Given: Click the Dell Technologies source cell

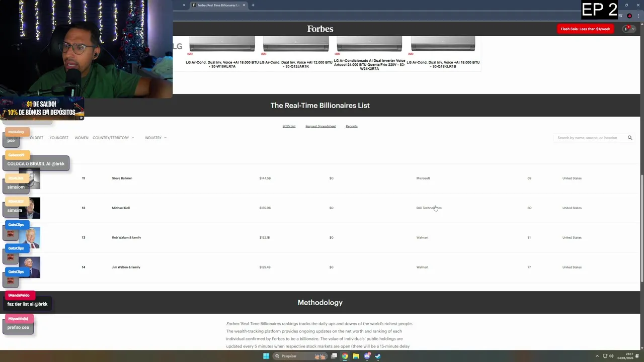Looking at the screenshot, I should click(429, 208).
